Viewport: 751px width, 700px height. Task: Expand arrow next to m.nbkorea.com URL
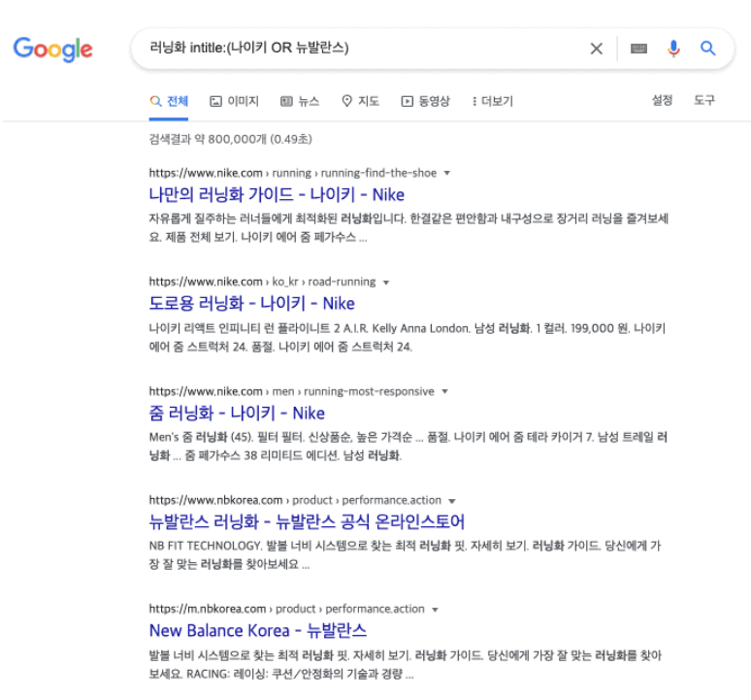(x=435, y=610)
